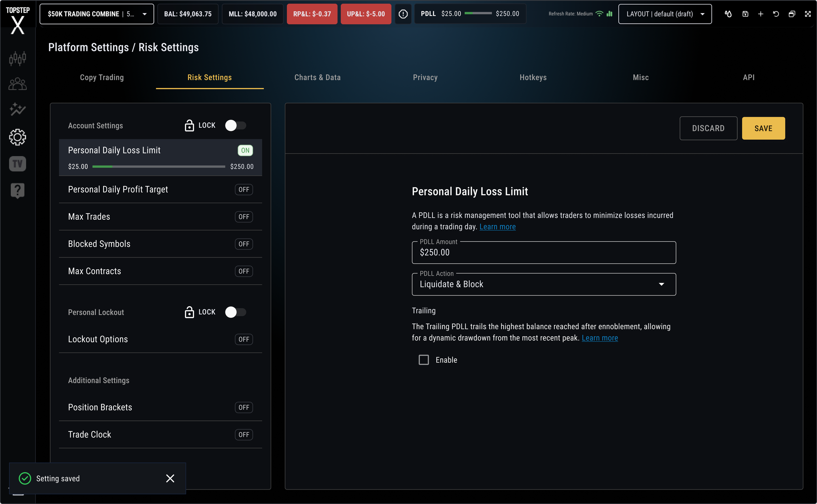Toggle the Account Settings LOCK switch
Viewport: 817px width, 504px height.
[236, 125]
